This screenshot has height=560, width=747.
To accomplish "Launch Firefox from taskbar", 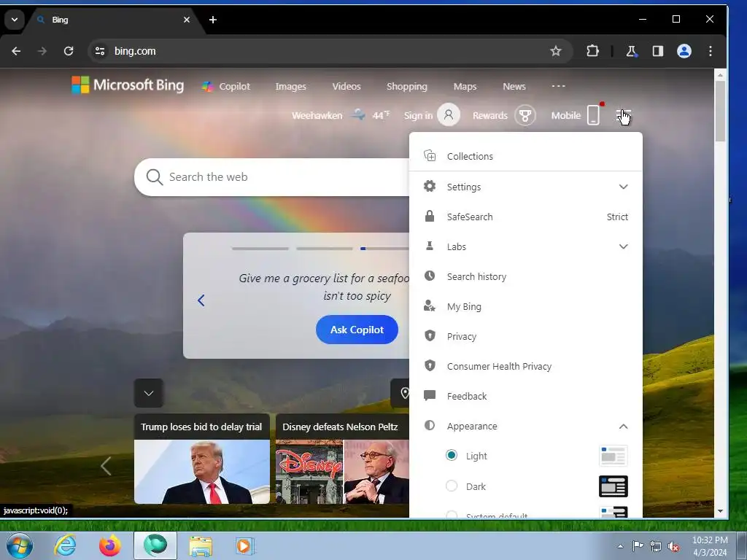I will tap(110, 545).
